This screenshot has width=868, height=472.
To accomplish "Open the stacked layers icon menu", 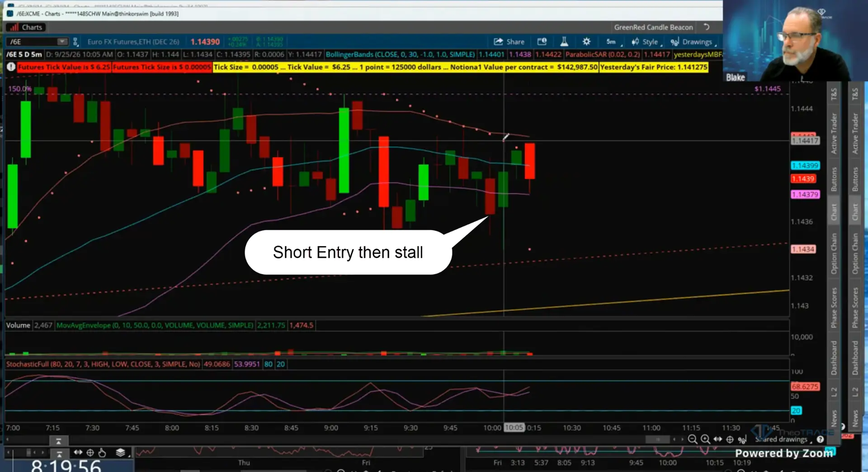I will click(x=120, y=453).
